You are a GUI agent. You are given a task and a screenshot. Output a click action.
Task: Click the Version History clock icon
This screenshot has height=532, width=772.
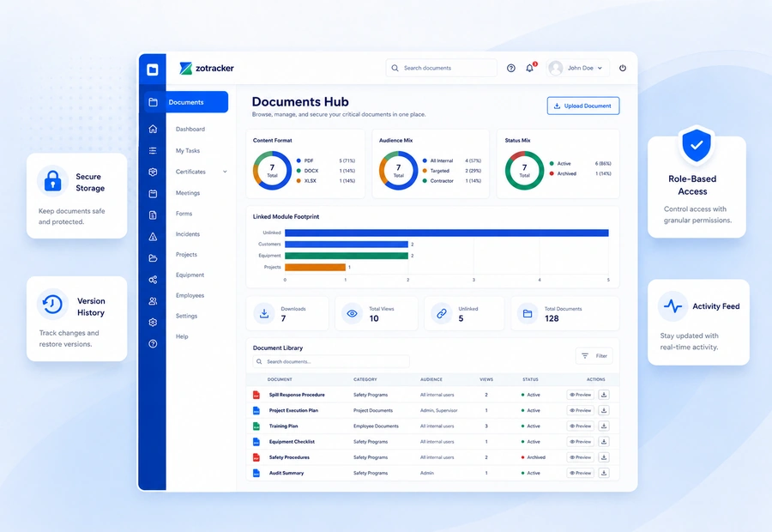(x=52, y=304)
